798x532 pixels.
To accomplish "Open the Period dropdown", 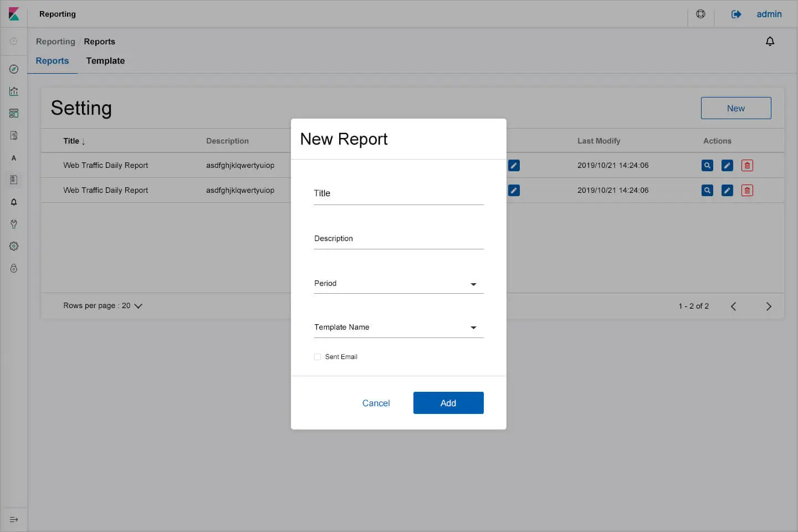I will click(398, 283).
